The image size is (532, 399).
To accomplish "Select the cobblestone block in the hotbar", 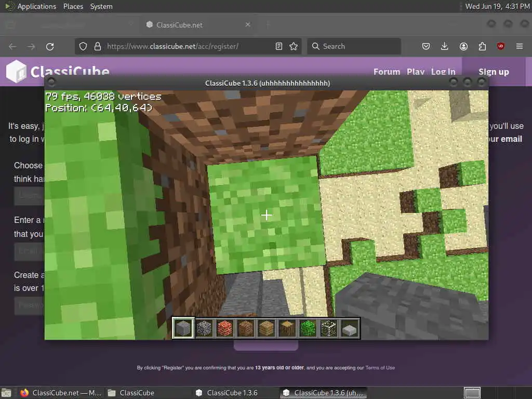I will 204,328.
